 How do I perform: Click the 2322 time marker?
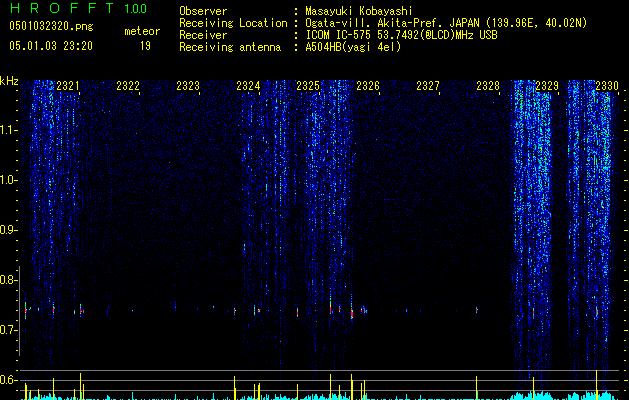[x=128, y=85]
